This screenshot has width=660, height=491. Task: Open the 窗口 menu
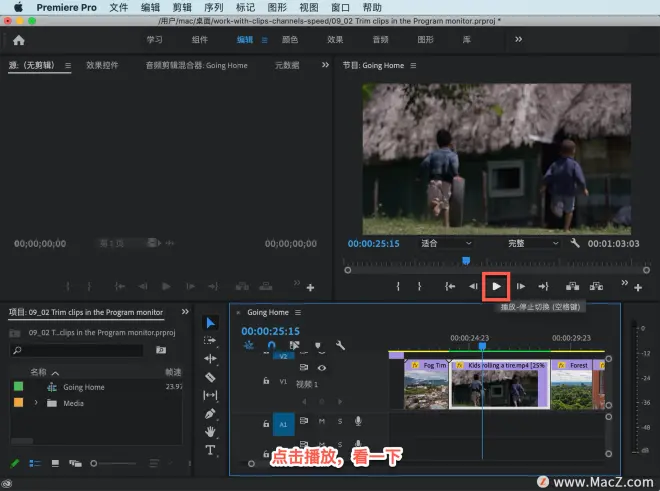[341, 8]
